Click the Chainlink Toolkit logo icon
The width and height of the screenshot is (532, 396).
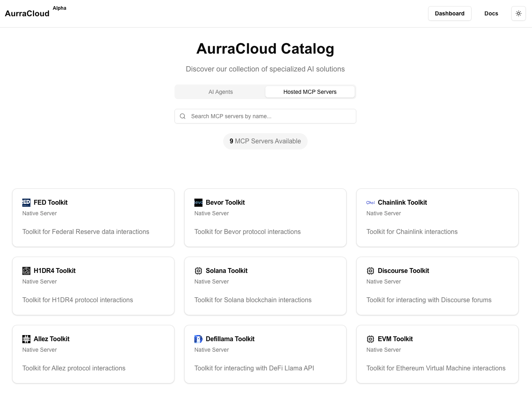tap(370, 202)
